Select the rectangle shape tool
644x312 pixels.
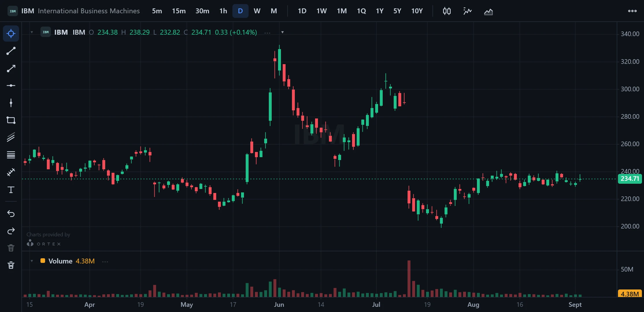[11, 120]
